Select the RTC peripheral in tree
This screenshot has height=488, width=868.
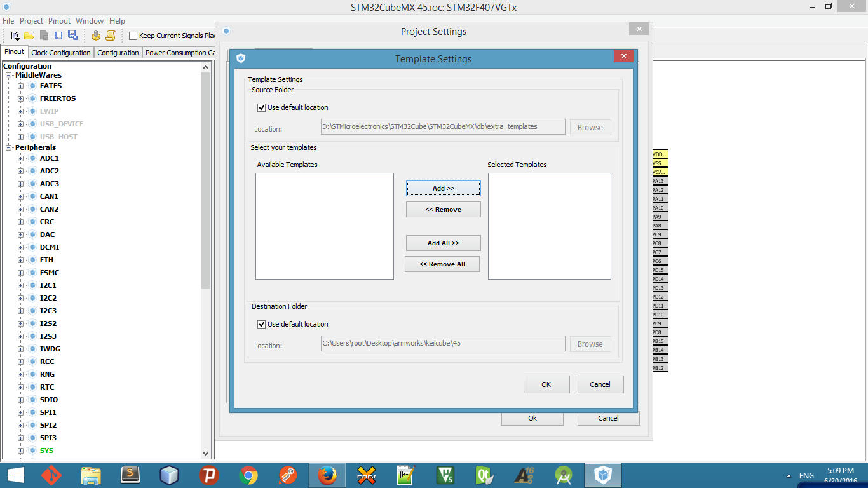pos(47,387)
